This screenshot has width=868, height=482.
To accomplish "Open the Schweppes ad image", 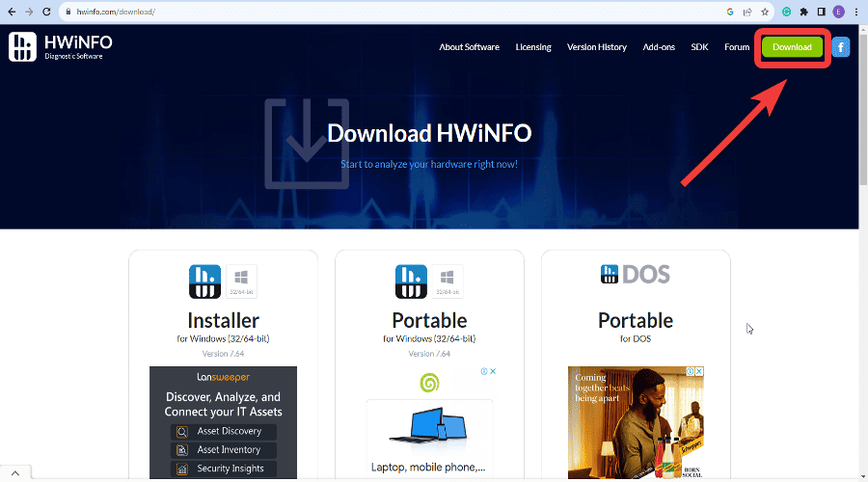I will (636, 423).
